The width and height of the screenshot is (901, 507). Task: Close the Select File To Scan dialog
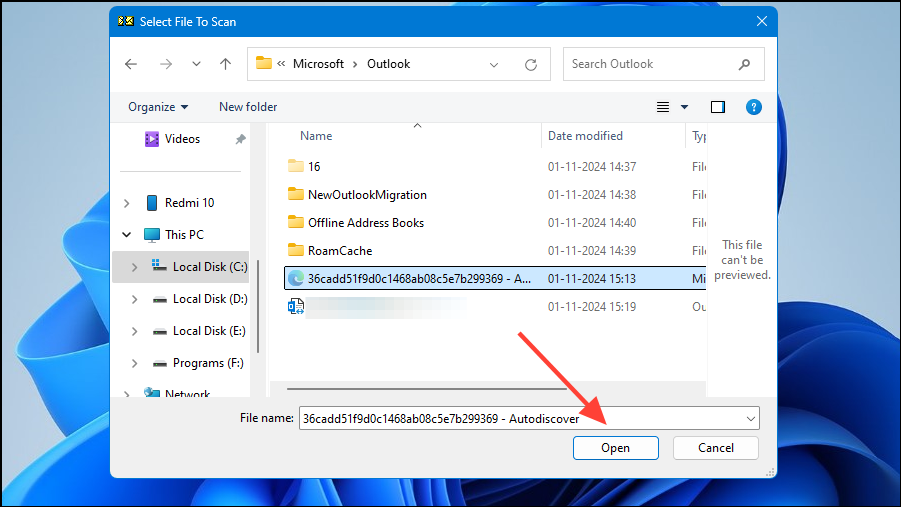click(x=762, y=22)
